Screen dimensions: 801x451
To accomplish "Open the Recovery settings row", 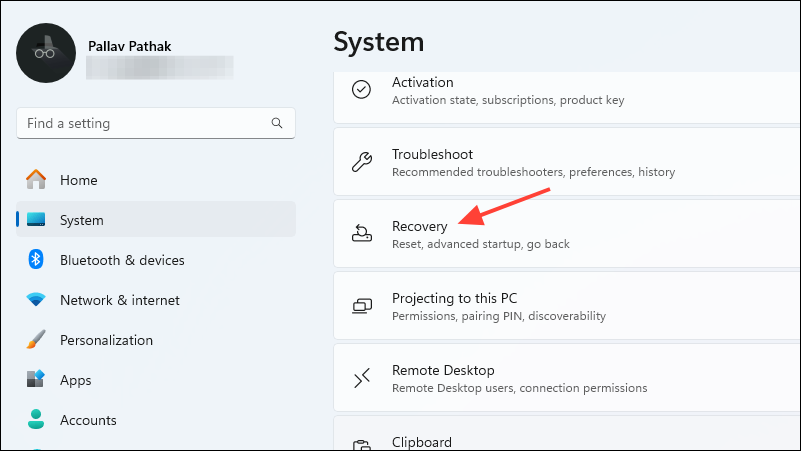I will coord(566,234).
